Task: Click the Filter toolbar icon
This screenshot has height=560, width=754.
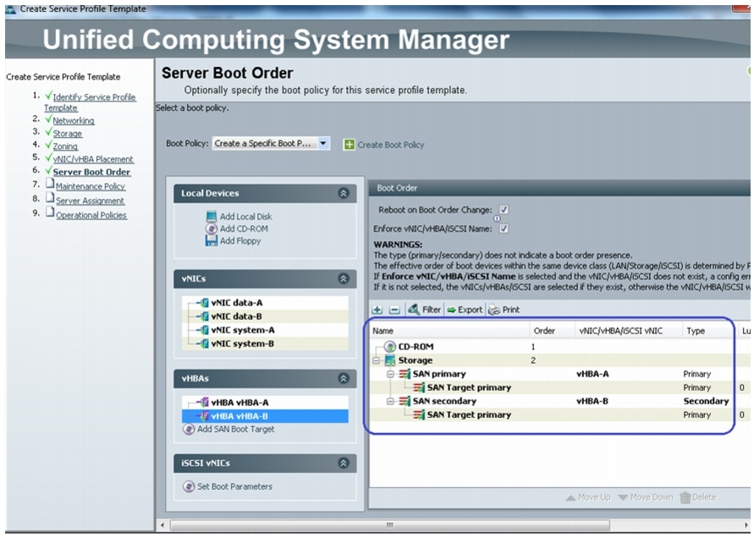Action: coord(414,310)
